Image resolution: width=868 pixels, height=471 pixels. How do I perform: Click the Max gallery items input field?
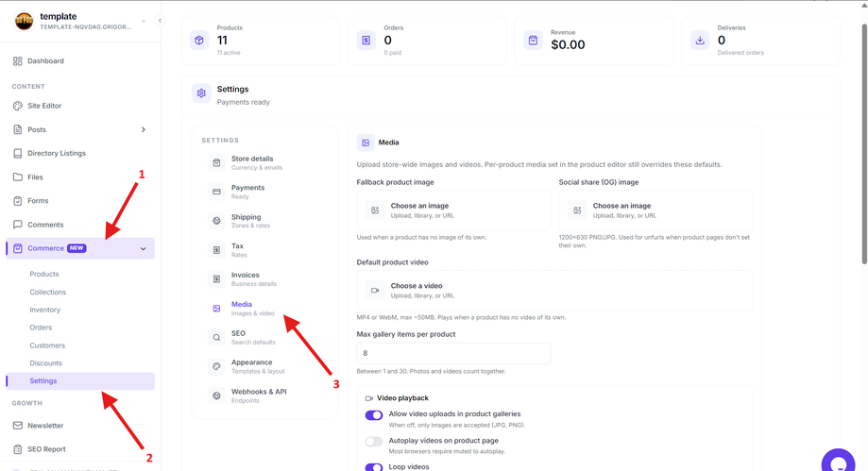click(453, 353)
